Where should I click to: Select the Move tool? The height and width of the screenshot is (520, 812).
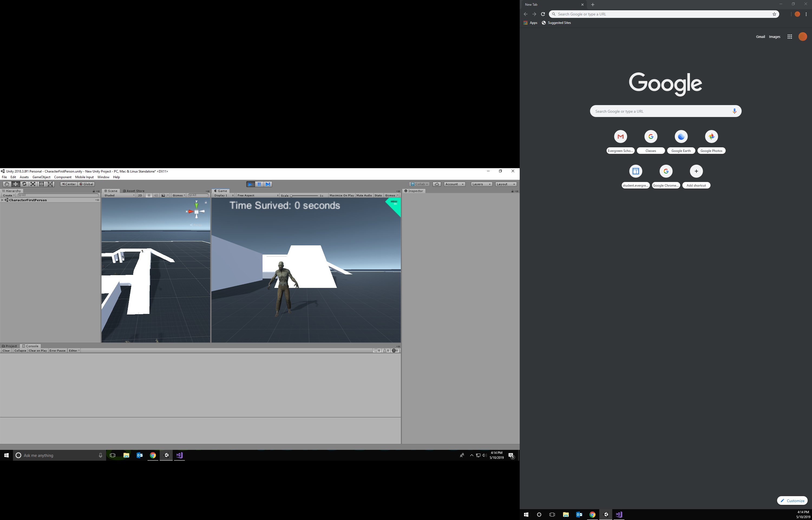click(15, 184)
